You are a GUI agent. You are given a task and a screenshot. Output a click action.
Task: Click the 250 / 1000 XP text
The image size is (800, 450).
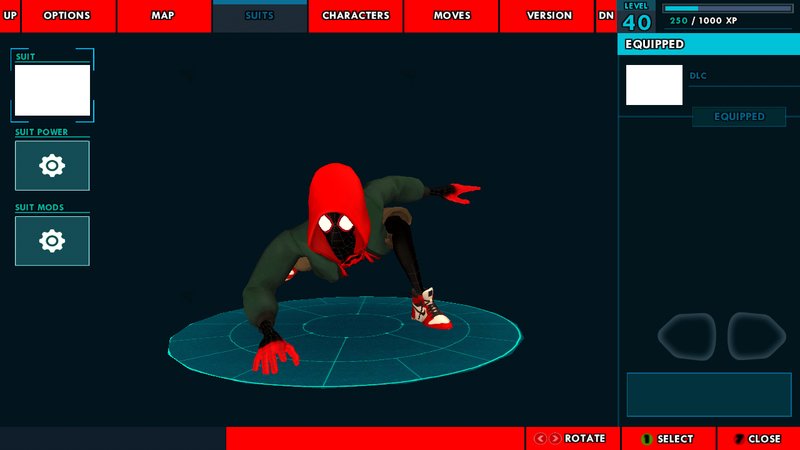704,21
